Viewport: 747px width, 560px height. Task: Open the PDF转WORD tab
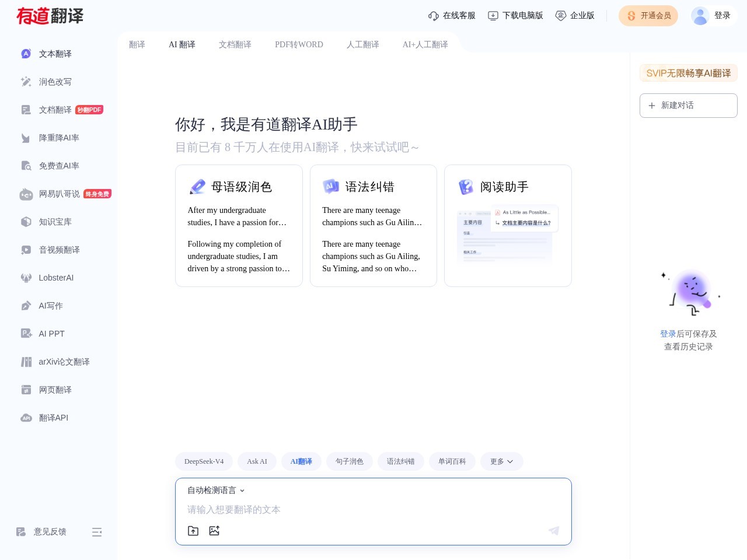coord(299,44)
